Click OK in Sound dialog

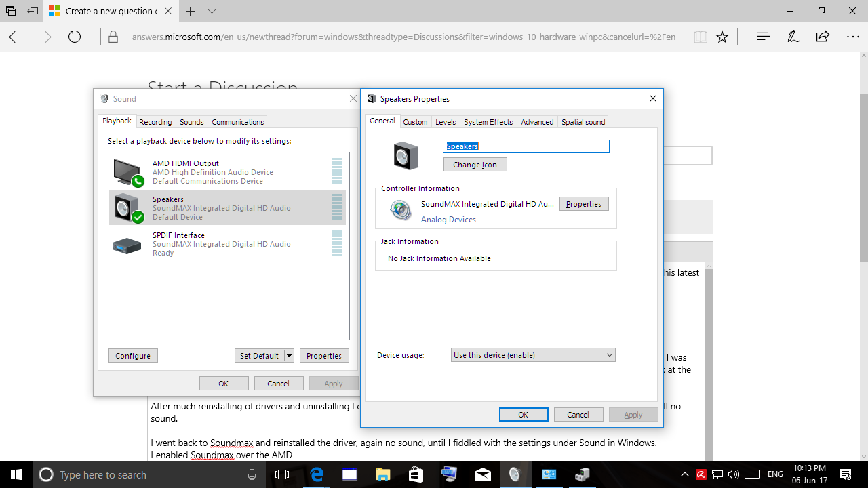click(224, 384)
